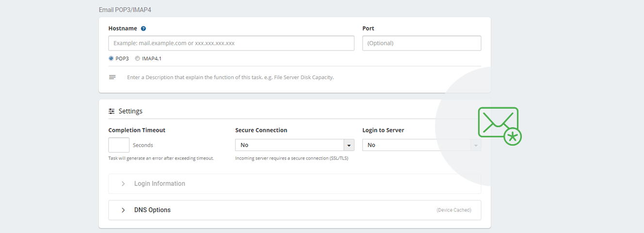Click the Login Information chevron icon
The width and height of the screenshot is (644, 233).
[123, 183]
